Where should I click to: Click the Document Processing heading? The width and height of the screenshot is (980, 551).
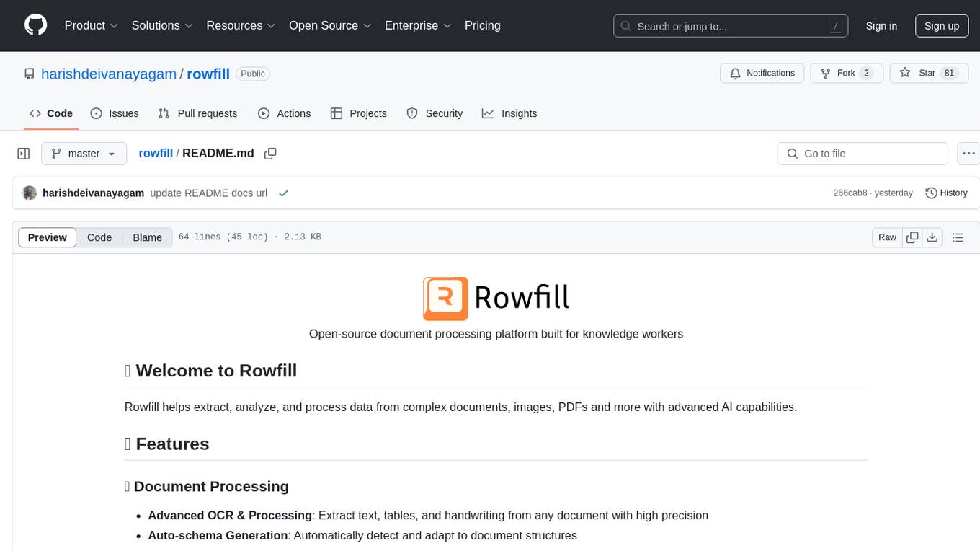tap(207, 486)
